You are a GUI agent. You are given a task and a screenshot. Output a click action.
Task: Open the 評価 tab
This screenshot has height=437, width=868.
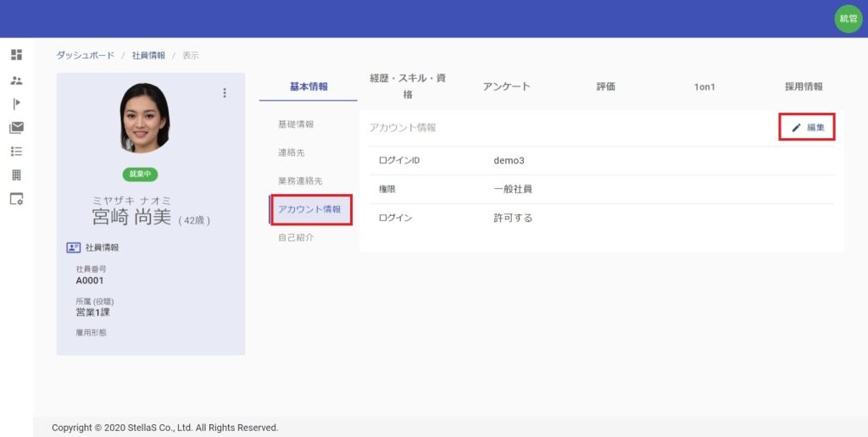click(605, 86)
